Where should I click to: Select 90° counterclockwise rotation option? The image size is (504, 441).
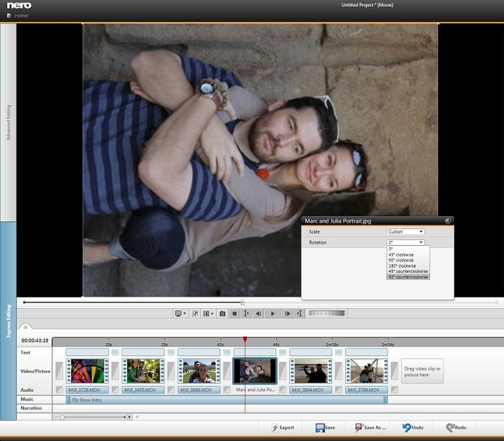(x=408, y=277)
